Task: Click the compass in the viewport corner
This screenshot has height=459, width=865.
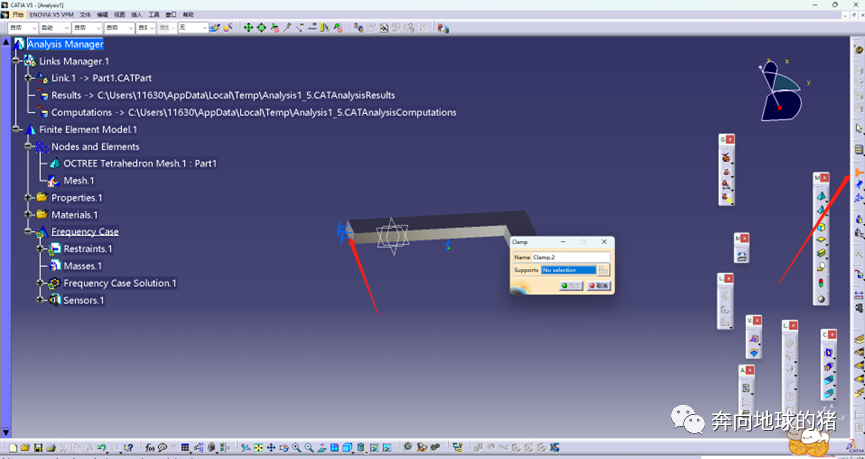Action: tap(779, 88)
